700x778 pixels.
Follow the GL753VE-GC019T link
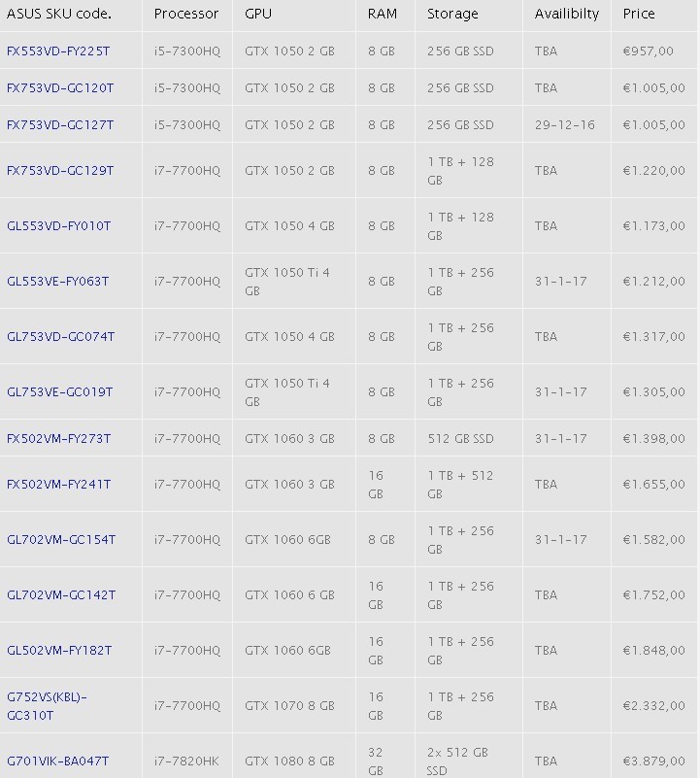pyautogui.click(x=59, y=391)
